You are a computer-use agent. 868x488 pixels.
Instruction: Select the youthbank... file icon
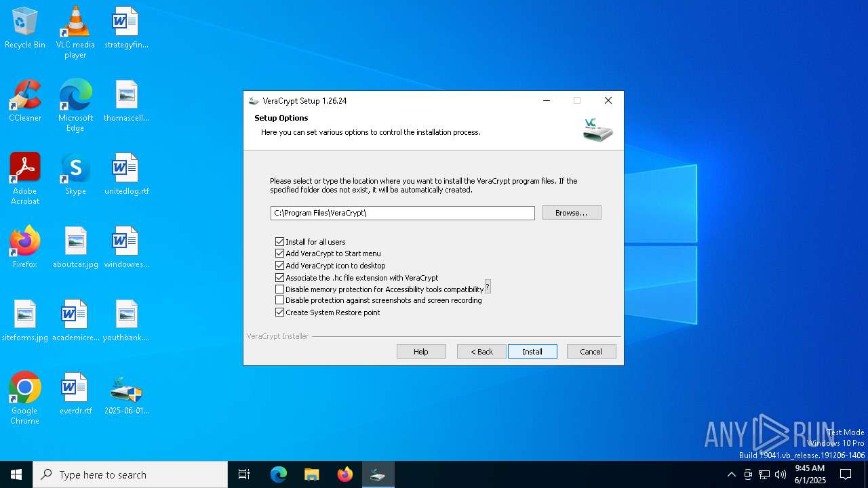coord(126,321)
